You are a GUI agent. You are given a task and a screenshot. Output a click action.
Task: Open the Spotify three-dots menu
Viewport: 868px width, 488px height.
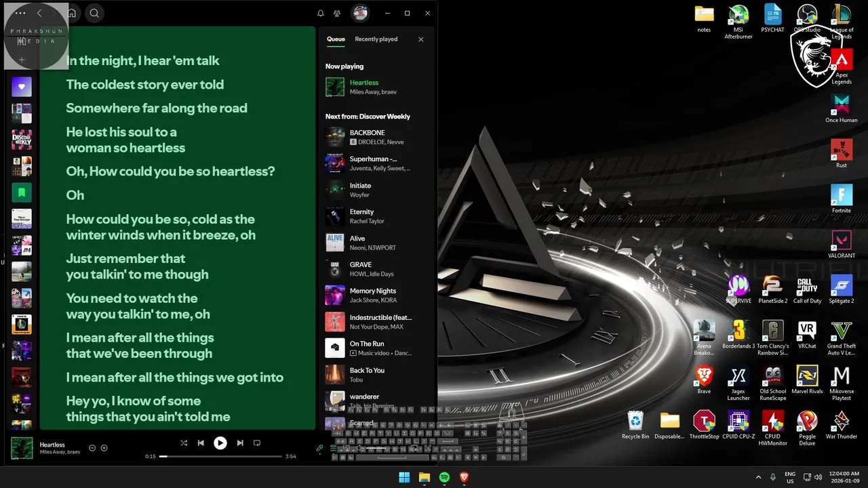point(20,13)
